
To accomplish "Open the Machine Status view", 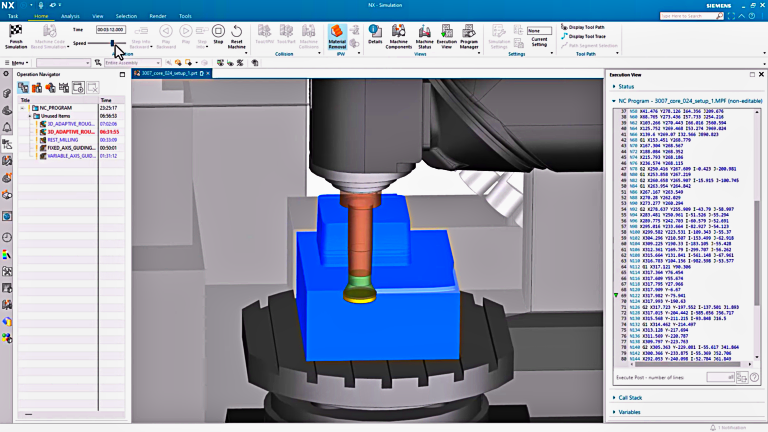I will (x=425, y=36).
